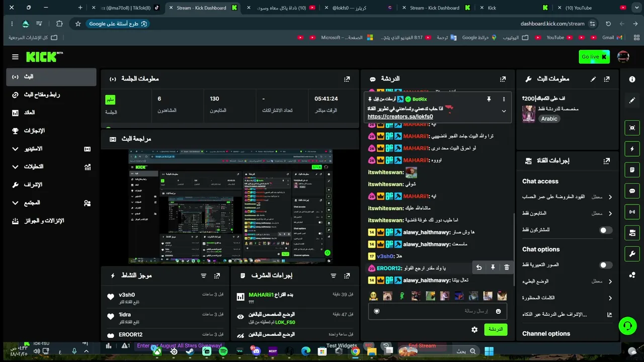Reload the page in browser toolbar

608,24
